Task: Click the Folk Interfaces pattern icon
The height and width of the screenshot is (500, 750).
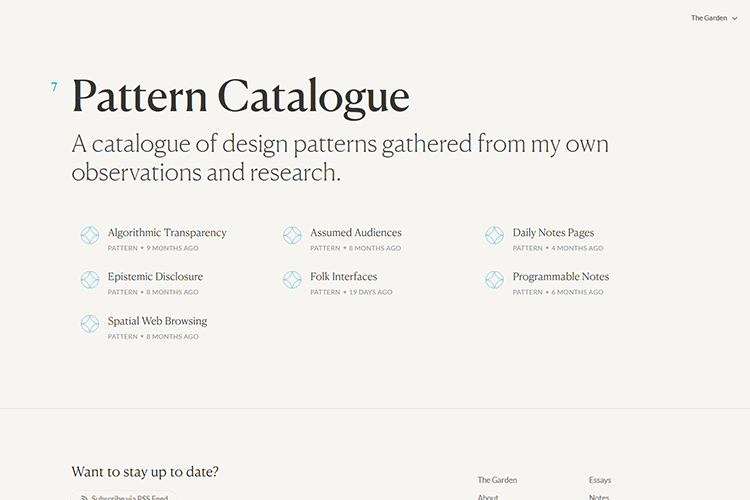Action: tap(292, 280)
